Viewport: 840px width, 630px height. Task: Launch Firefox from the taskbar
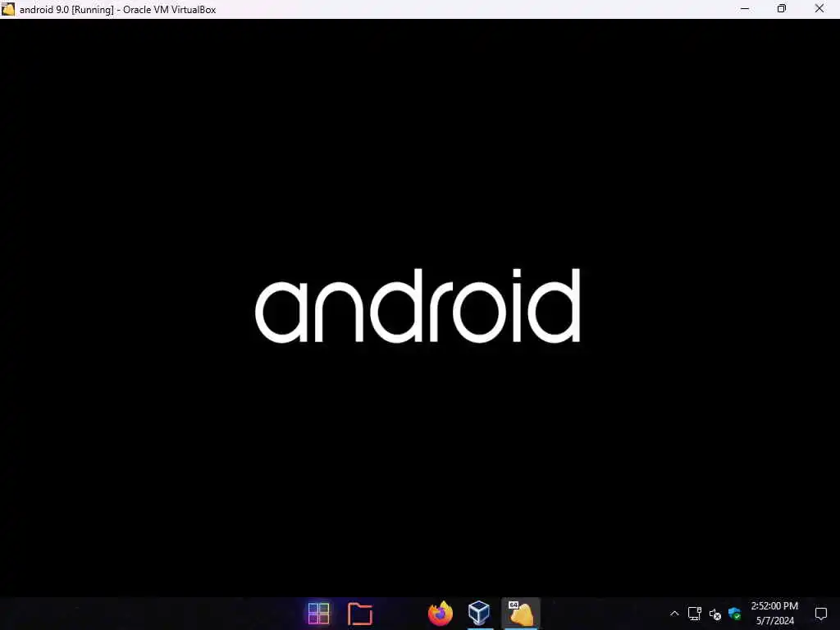pos(440,614)
